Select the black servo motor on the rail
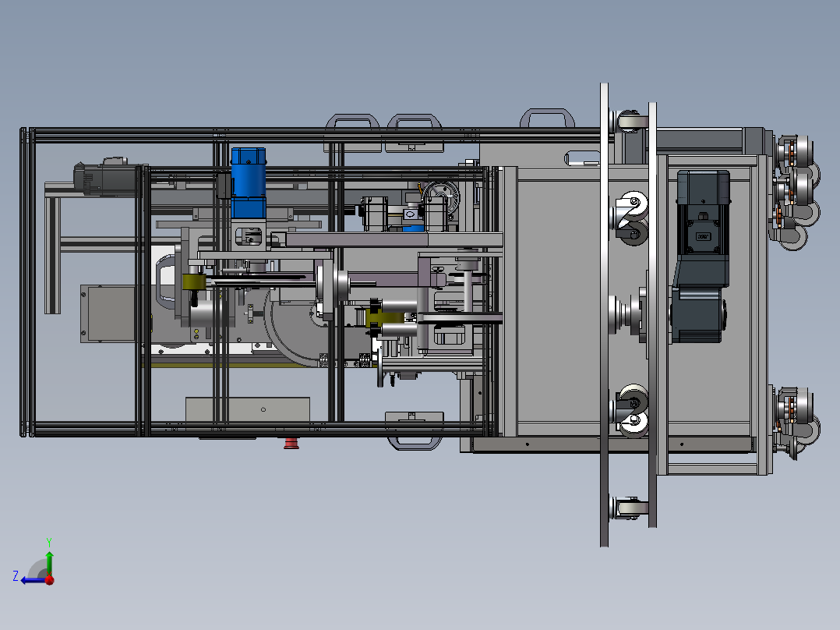840x630 pixels. point(105,177)
